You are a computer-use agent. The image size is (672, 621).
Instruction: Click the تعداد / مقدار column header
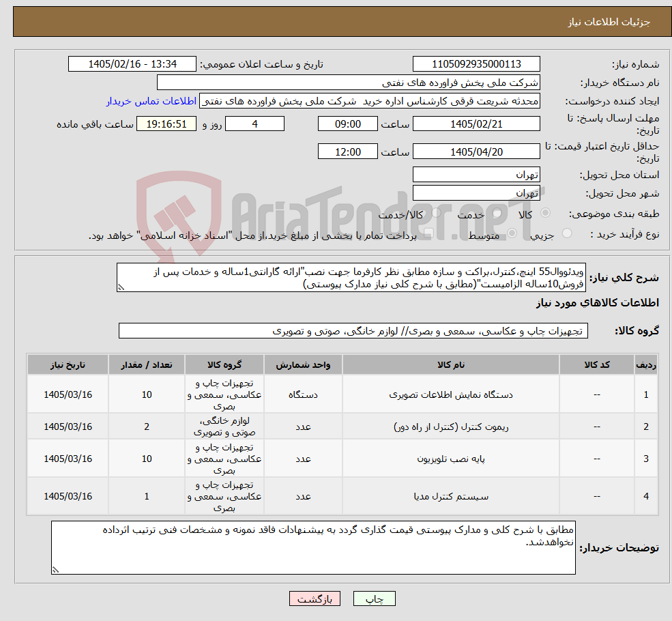pyautogui.click(x=147, y=364)
